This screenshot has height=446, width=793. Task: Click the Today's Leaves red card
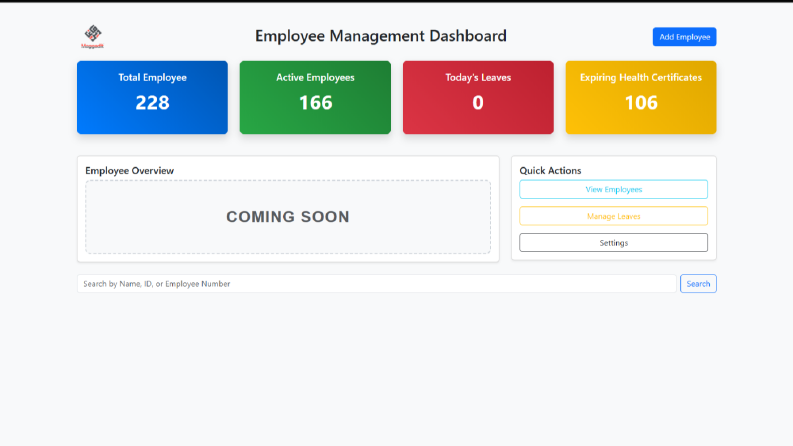coord(478,98)
